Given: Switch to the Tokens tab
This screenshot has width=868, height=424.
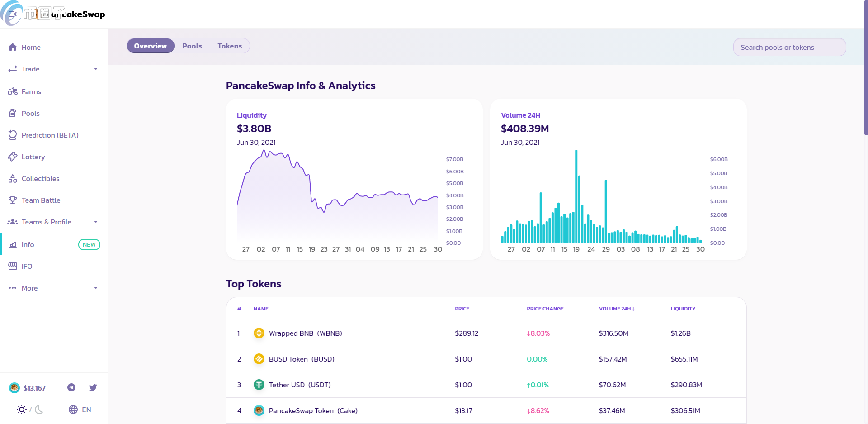Looking at the screenshot, I should point(230,46).
